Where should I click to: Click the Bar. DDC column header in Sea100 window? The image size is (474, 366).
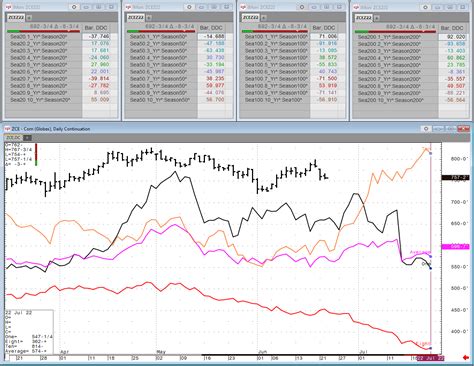[324, 28]
